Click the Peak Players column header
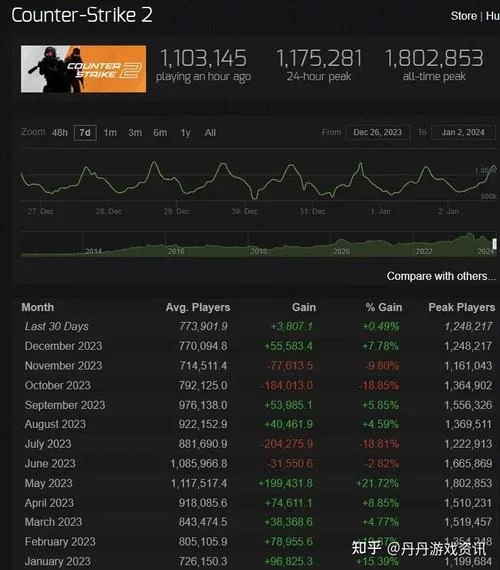Viewport: 500px width, 570px height. pos(461,307)
